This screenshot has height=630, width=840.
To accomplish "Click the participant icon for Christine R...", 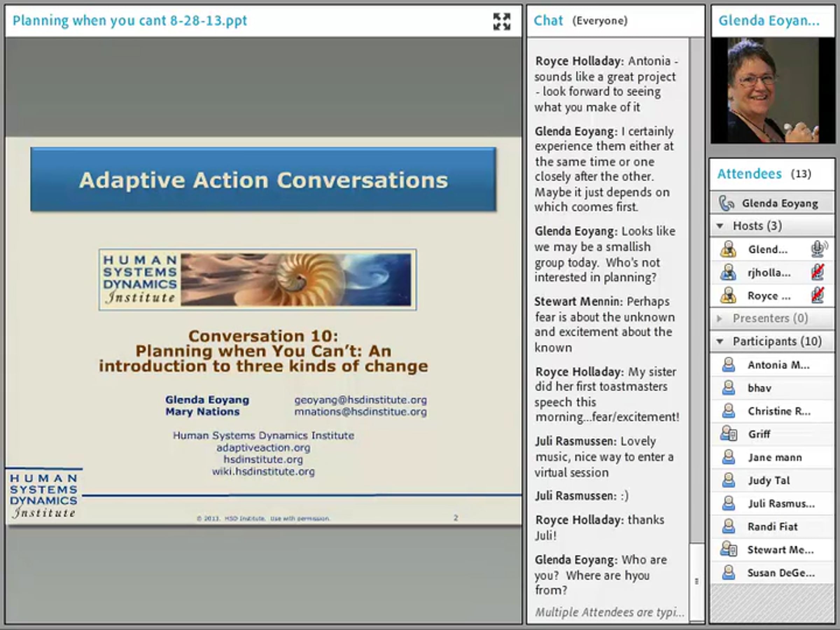I will point(728,411).
